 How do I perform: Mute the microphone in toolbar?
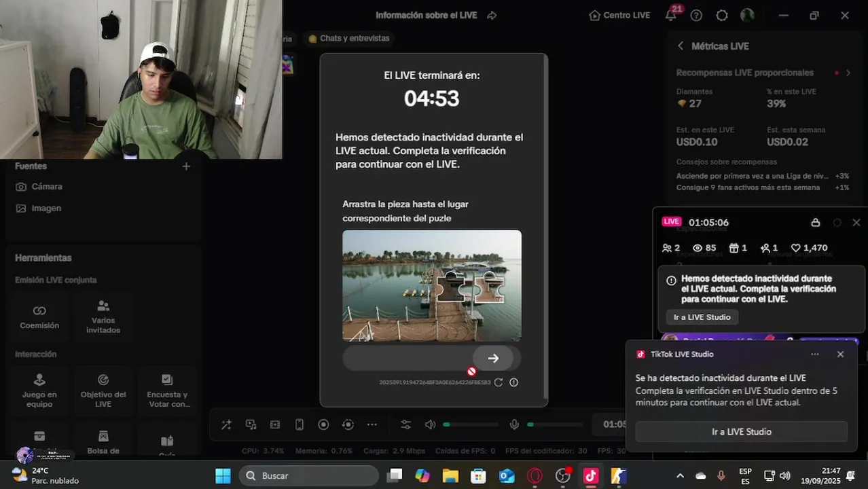(x=514, y=424)
